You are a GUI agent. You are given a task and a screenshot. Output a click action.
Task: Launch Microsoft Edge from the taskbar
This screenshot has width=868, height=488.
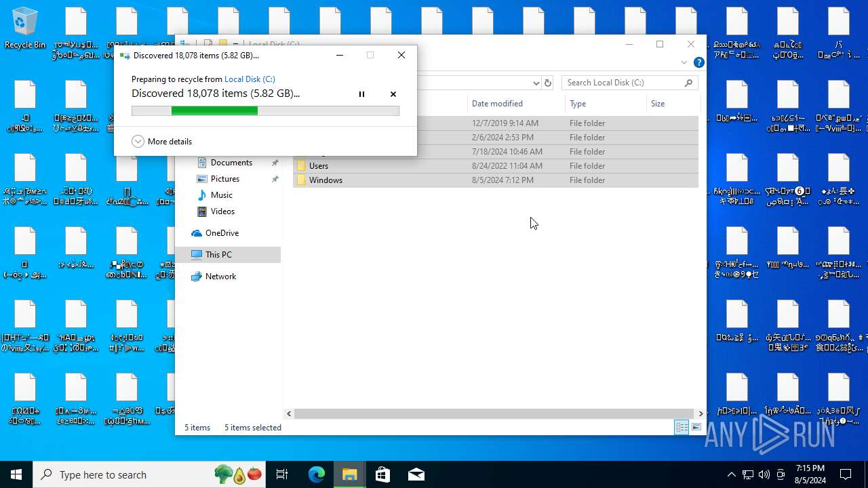[x=317, y=474]
